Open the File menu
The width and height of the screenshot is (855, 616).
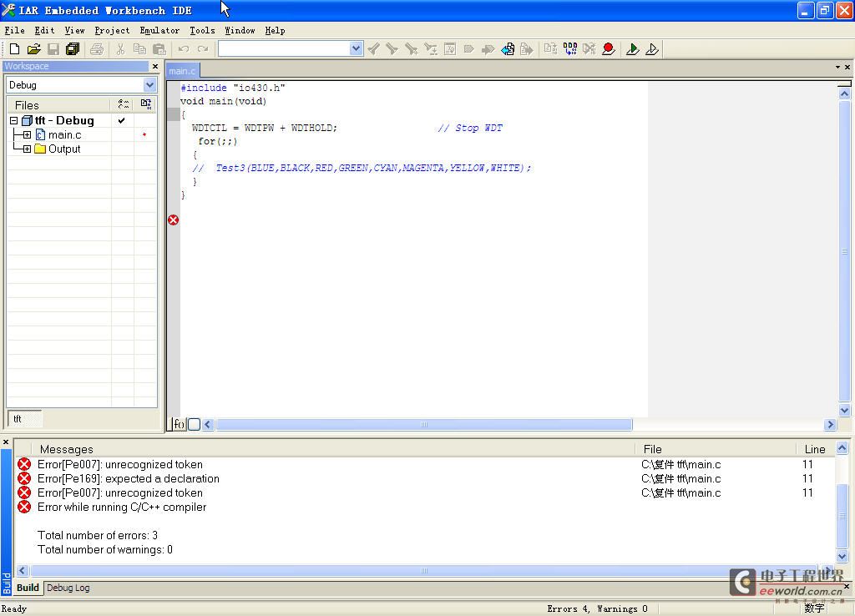click(15, 31)
